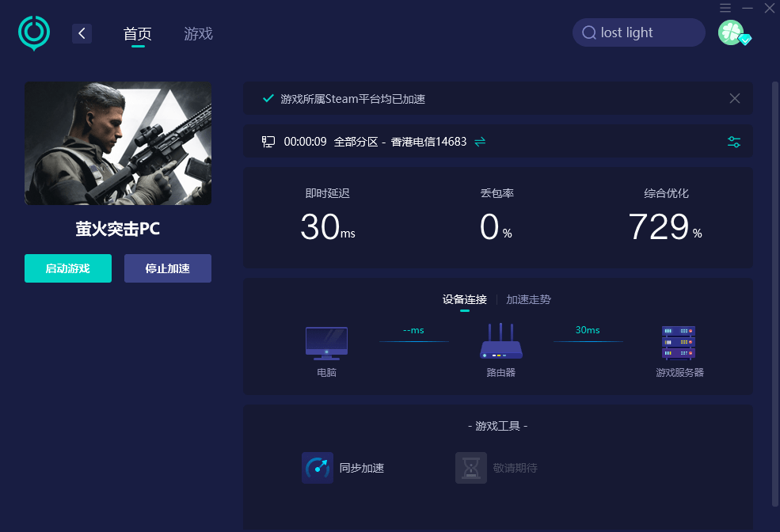Click the node monitor icon beside timer

pyautogui.click(x=268, y=142)
